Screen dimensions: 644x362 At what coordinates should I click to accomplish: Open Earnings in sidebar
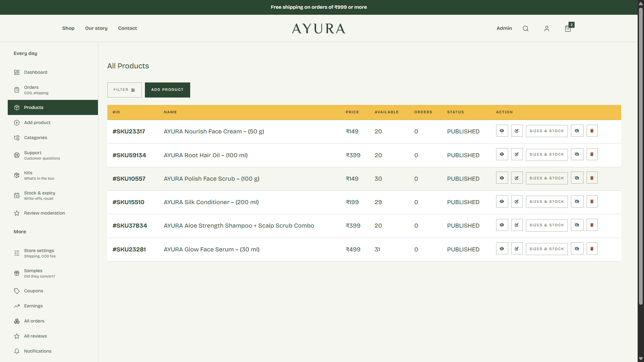pos(53,306)
